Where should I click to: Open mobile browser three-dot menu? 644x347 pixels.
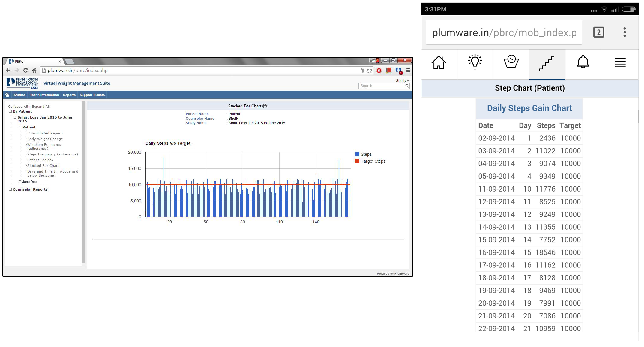point(625,32)
